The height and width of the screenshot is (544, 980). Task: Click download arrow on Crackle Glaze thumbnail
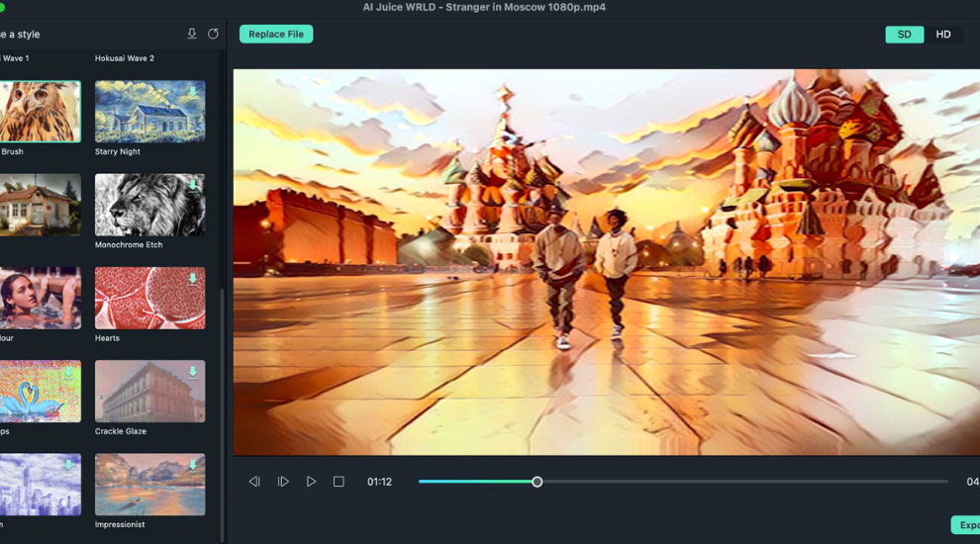pyautogui.click(x=193, y=372)
